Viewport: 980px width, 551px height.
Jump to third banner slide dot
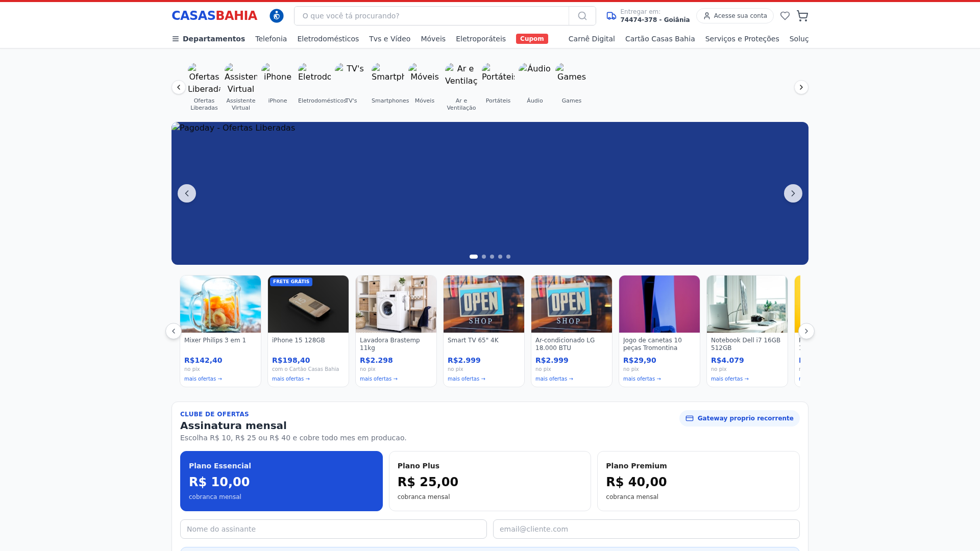pyautogui.click(x=492, y=257)
